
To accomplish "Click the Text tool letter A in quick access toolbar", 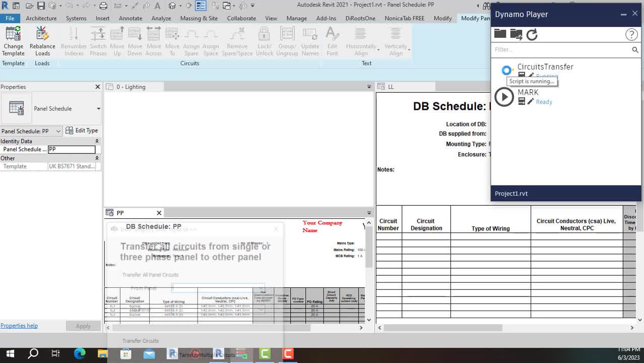I will point(157,6).
